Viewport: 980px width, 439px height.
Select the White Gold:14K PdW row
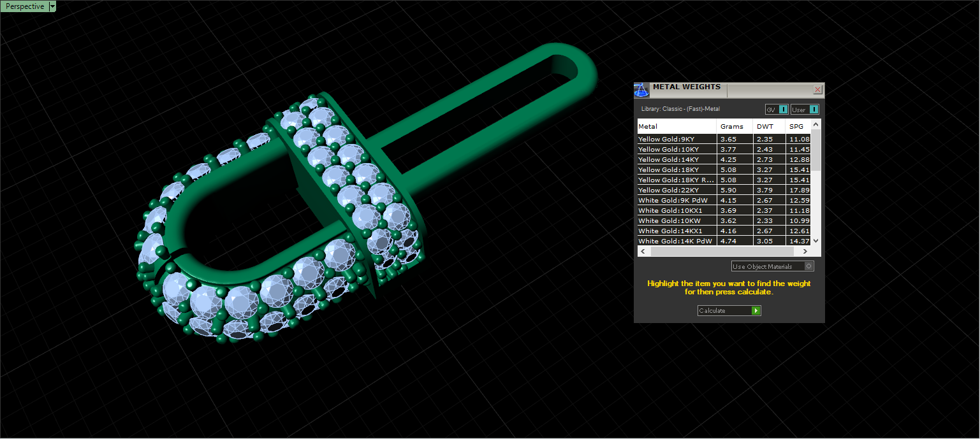coord(724,241)
